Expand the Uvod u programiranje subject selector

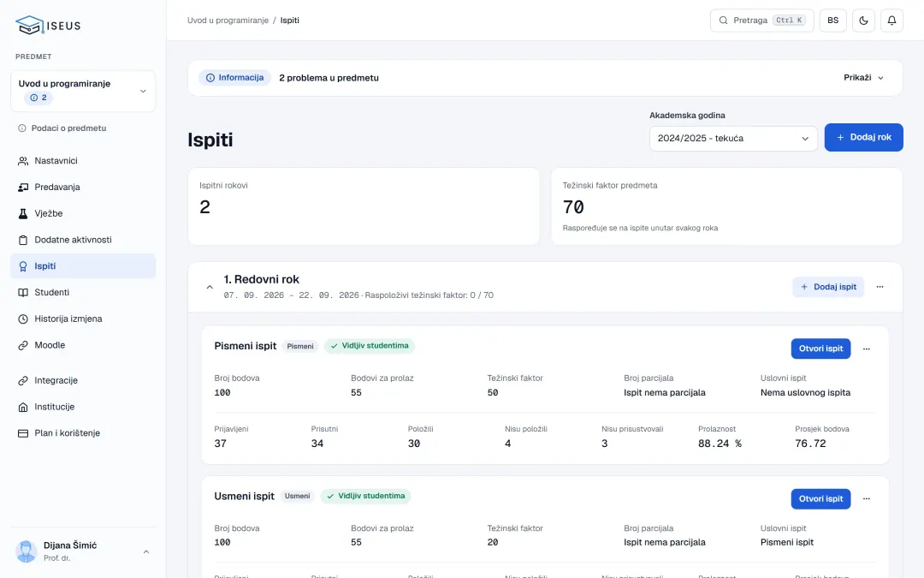83,91
